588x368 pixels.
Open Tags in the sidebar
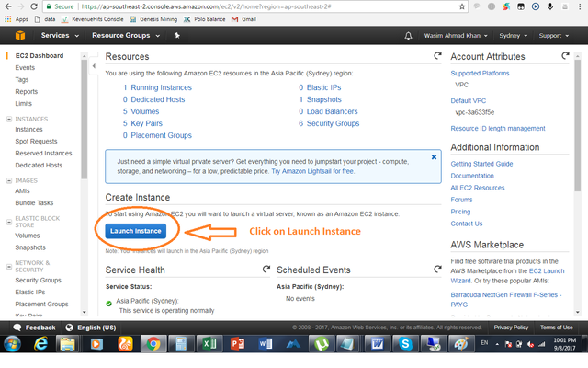(x=22, y=80)
